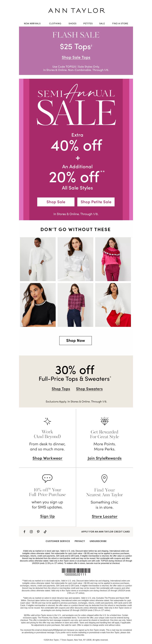Click the Unsubscribe footer link

point(98,541)
